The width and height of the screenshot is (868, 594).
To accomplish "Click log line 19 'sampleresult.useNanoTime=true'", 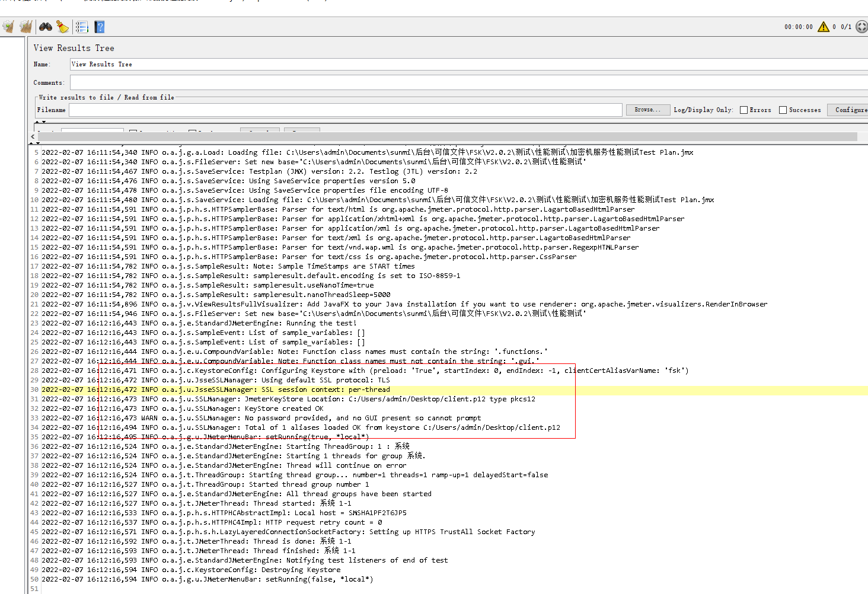I will pos(208,285).
